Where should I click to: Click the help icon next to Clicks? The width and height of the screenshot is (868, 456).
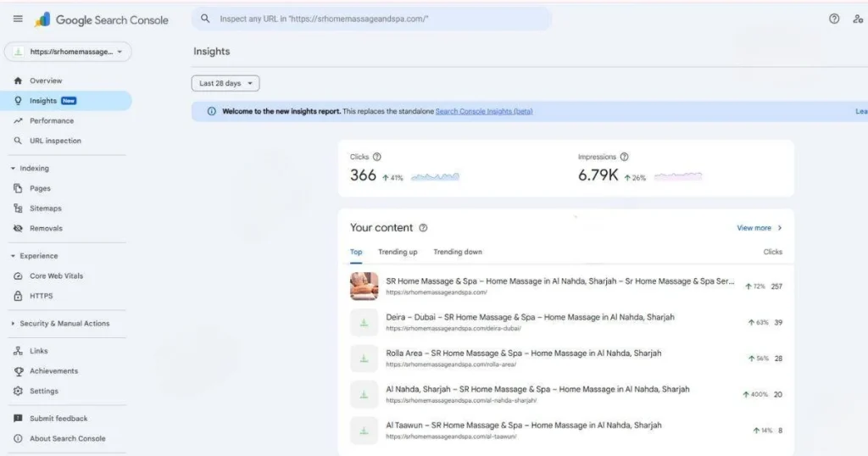click(377, 157)
